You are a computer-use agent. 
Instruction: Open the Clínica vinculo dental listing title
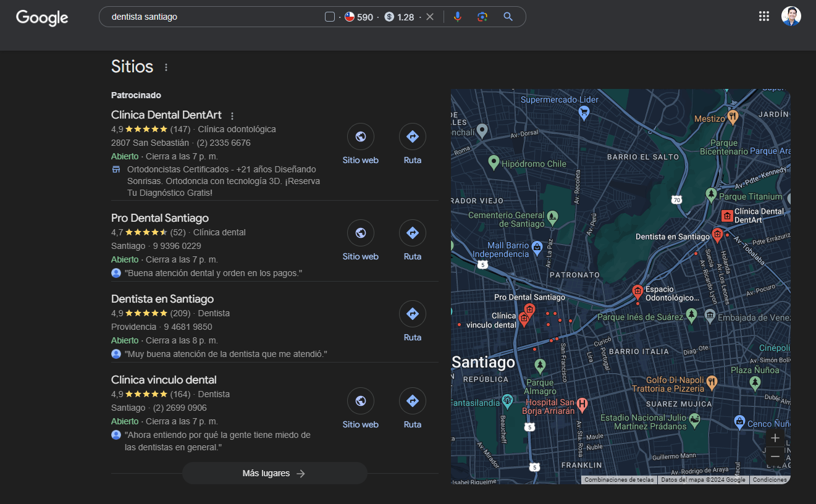coord(164,380)
